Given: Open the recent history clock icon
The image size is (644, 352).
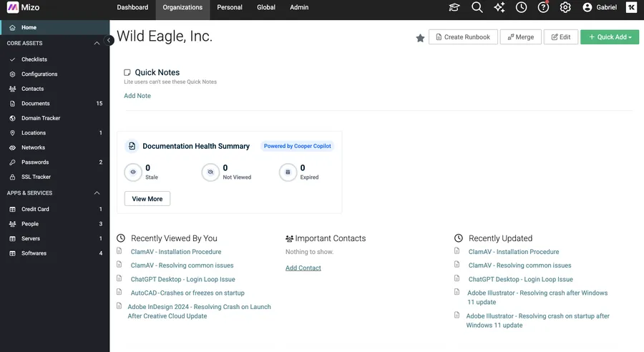Looking at the screenshot, I should pyautogui.click(x=521, y=7).
